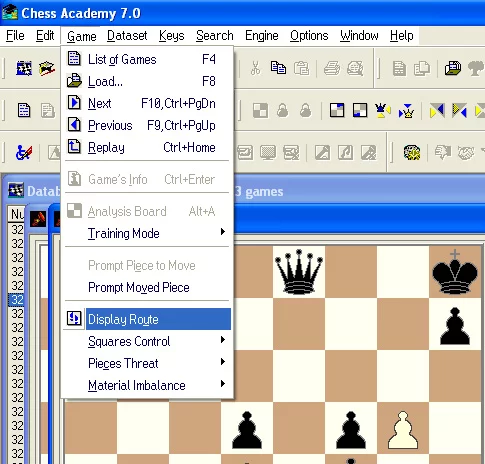Select Next game menu entry
This screenshot has height=464, width=485.
click(x=147, y=103)
